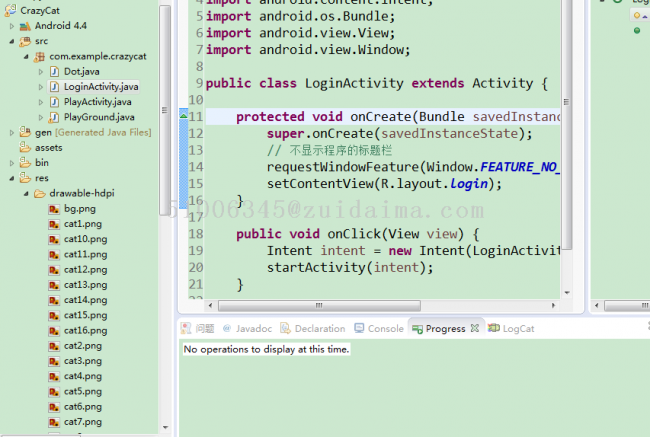Click 'No operations to display' message
The image size is (650, 437).
tap(267, 350)
